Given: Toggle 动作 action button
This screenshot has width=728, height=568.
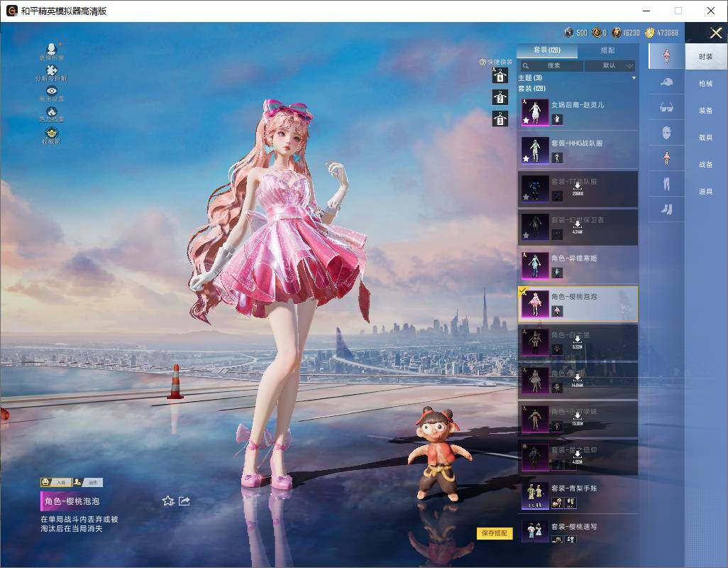Looking at the screenshot, I should click(88, 482).
